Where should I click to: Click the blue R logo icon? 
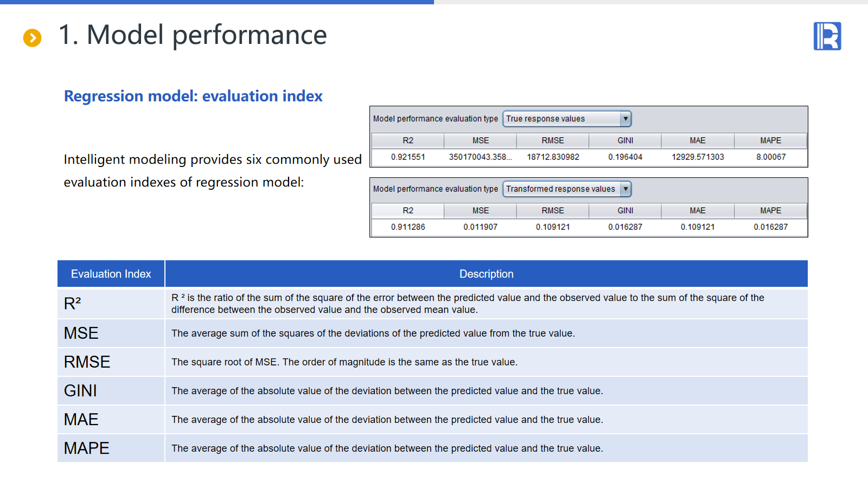coord(827,36)
